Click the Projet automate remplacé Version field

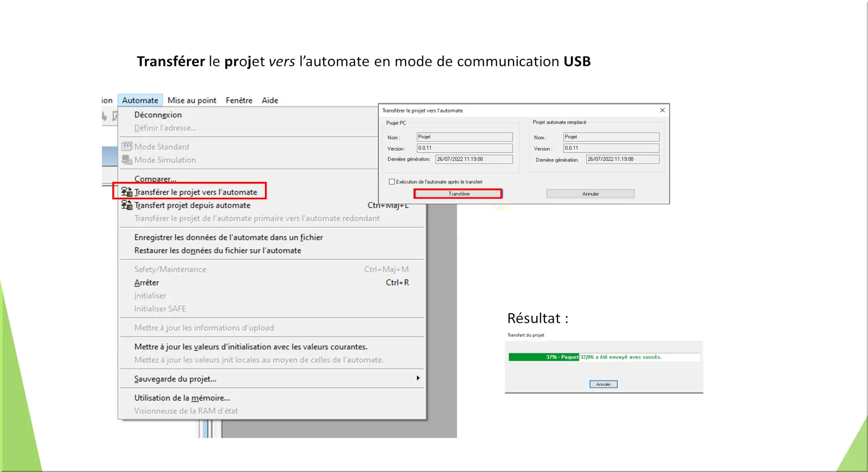coord(611,148)
